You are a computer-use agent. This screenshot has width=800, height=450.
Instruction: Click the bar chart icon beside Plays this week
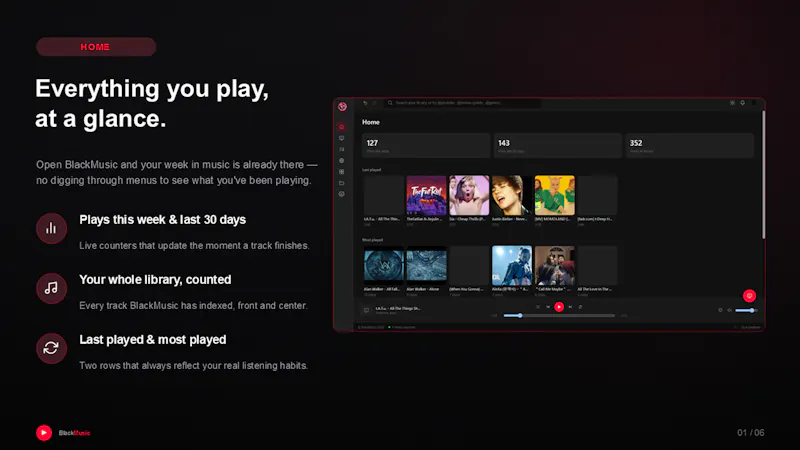(x=51, y=228)
